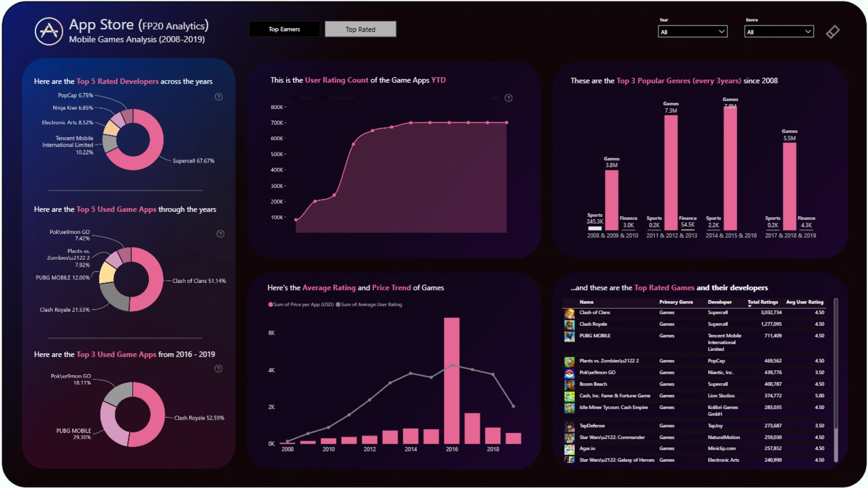Viewport: 868px width, 488px height.
Task: Click help icon for Top 3 Used Game Apps
Action: click(x=218, y=369)
